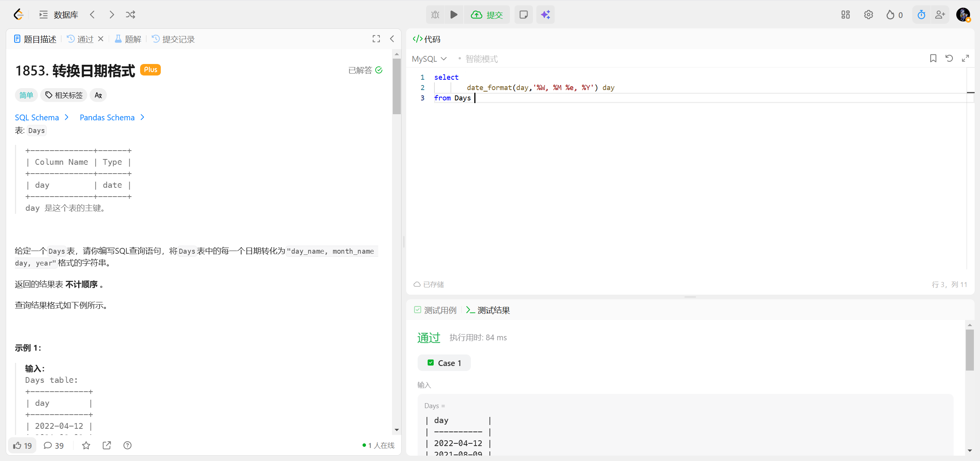Image resolution: width=980 pixels, height=461 pixels.
Task: Switch to the 测试用例 tab
Action: coord(436,310)
